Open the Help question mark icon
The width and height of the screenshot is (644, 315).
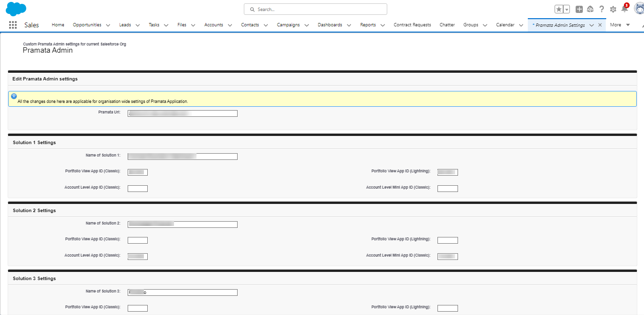point(601,9)
